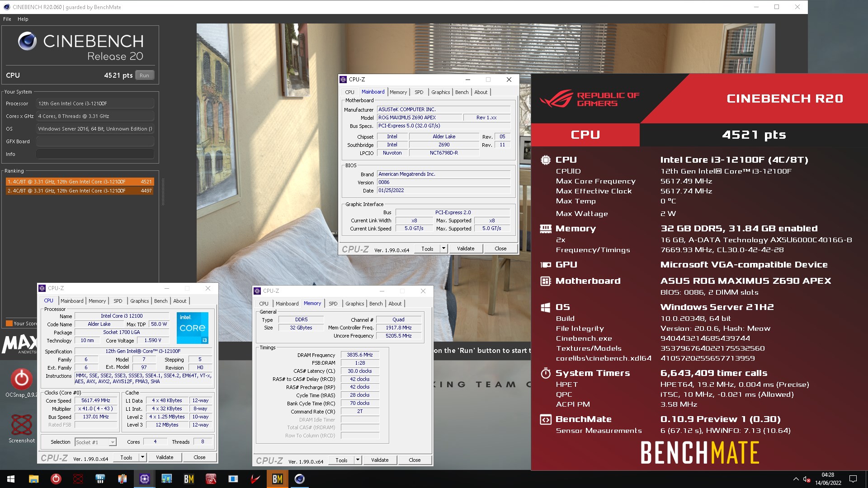Click the blue window-panel taskbar icon
Viewport: 868px width, 488px height.
tap(233, 479)
